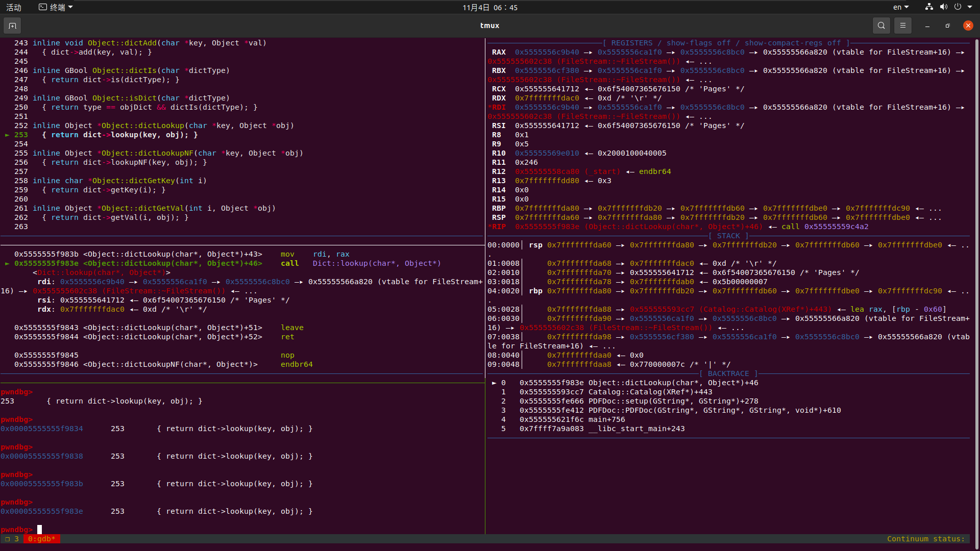Screen dimensions: 980x551
Task: Open the hamburger menu in the title bar
Action: [x=902, y=26]
